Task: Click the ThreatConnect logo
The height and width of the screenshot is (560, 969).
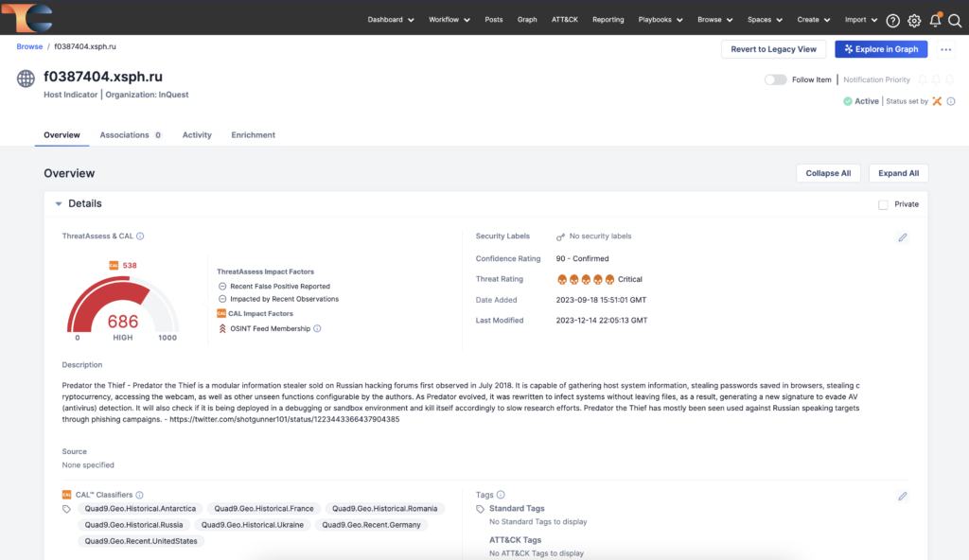Action: [27, 17]
